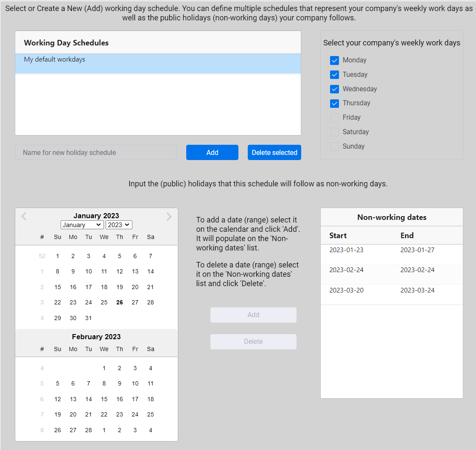
Task: Select January 26 on the calendar
Action: coord(120,302)
